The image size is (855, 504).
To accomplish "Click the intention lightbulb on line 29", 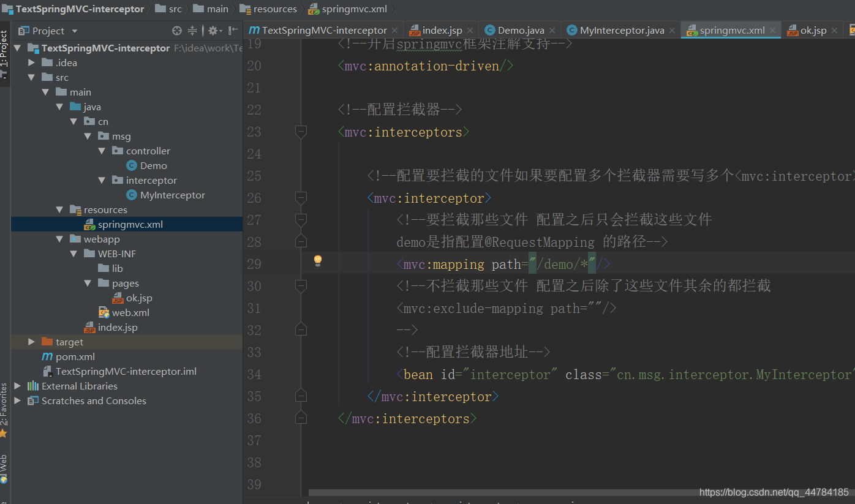I will [318, 261].
